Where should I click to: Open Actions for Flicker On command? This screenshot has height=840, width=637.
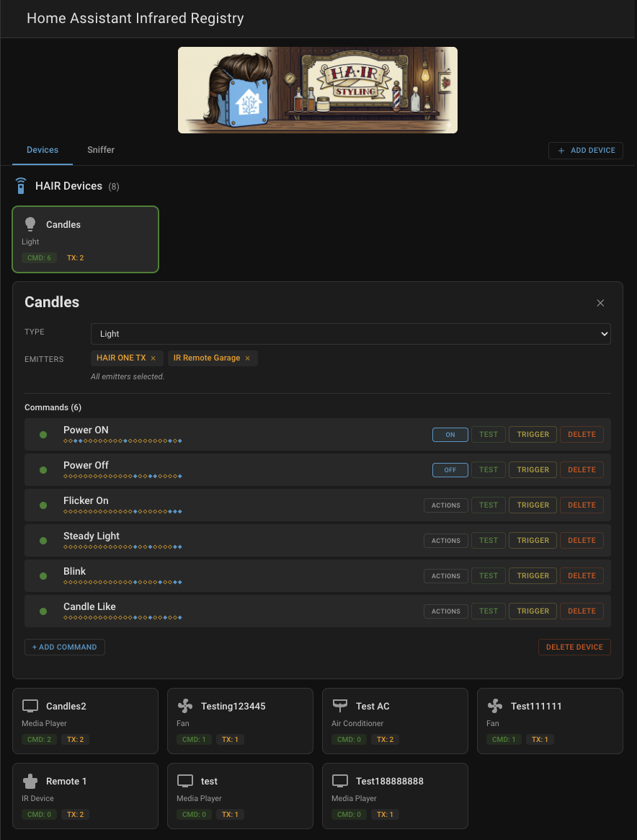[x=446, y=505]
